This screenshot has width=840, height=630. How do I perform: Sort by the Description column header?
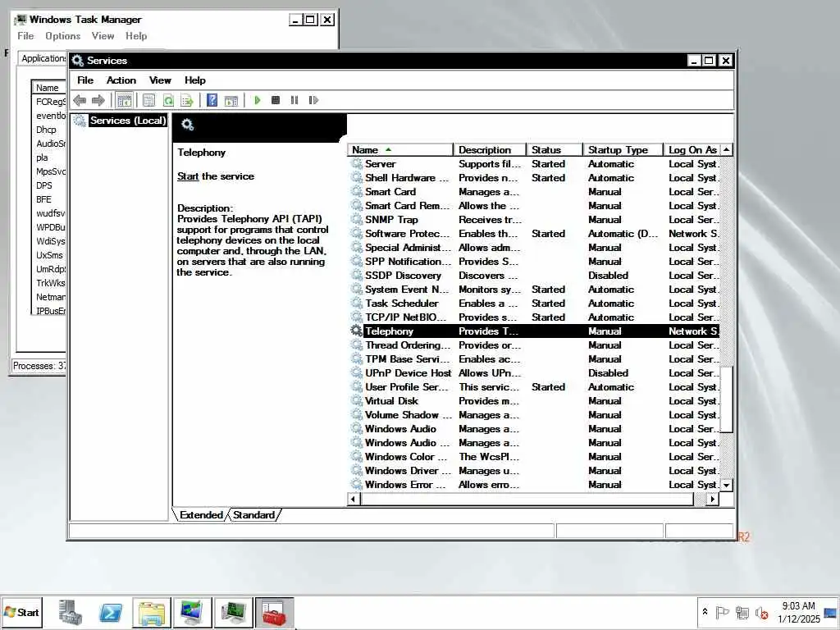pos(489,150)
